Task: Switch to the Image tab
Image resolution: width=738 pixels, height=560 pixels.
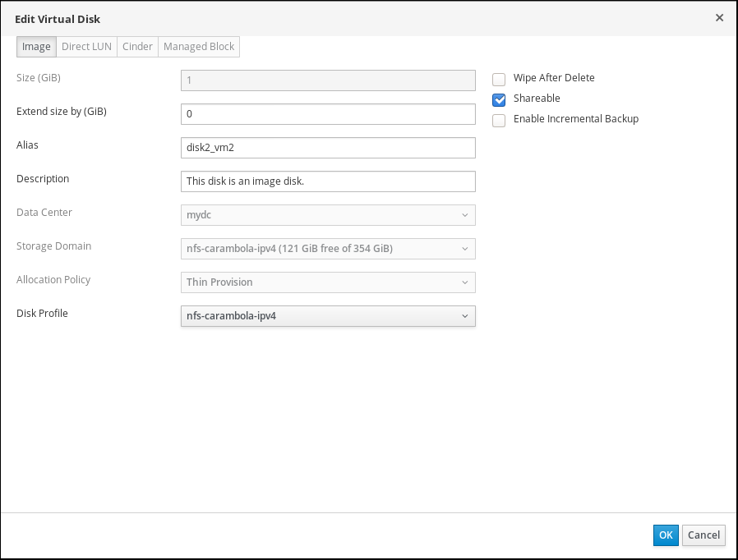Action: [36, 47]
